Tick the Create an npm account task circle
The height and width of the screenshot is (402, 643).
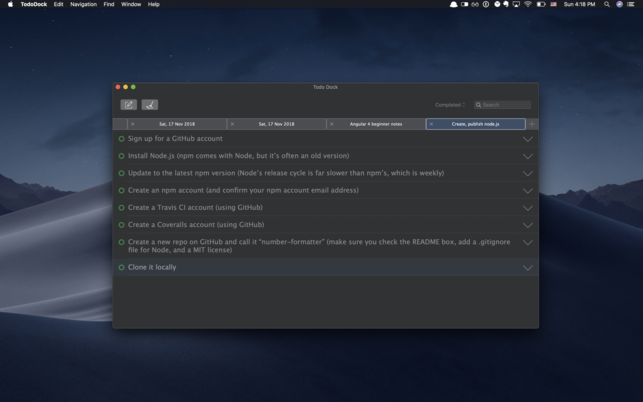click(121, 190)
